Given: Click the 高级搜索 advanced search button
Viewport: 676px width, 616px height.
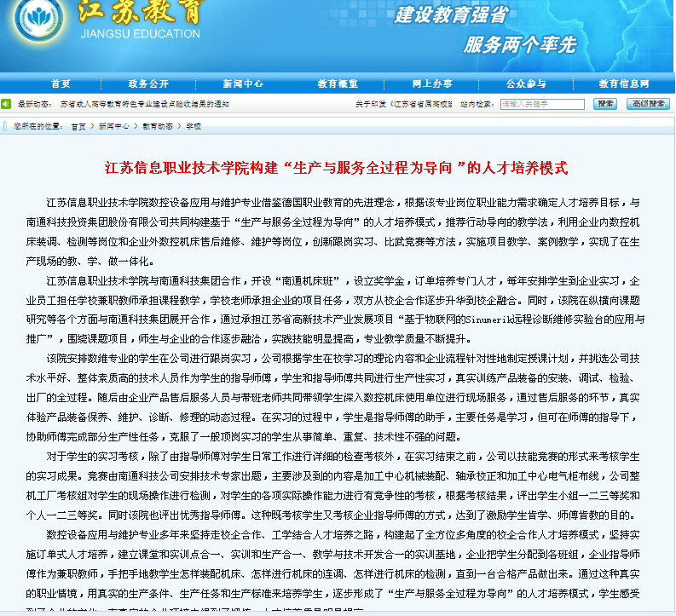Looking at the screenshot, I should pyautogui.click(x=648, y=104).
